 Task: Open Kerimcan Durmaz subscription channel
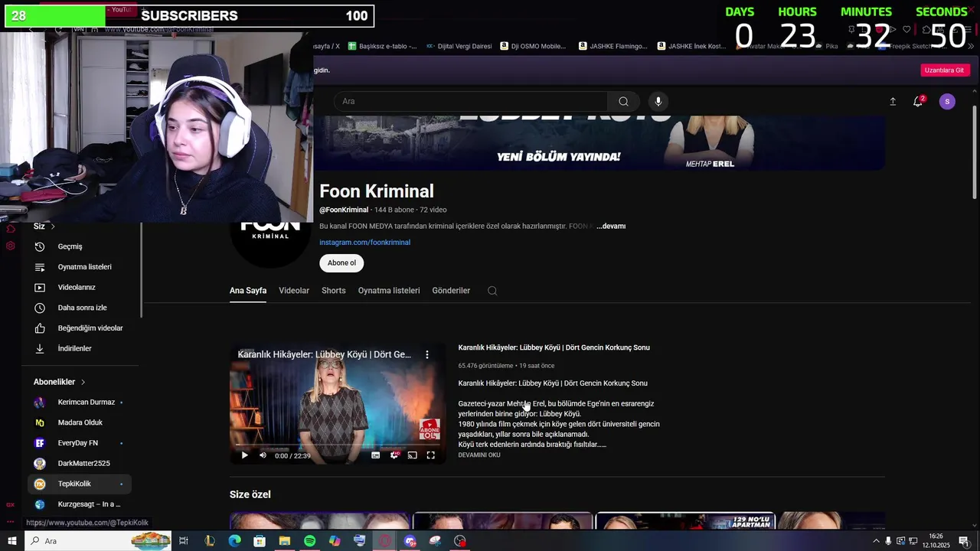[x=80, y=402]
